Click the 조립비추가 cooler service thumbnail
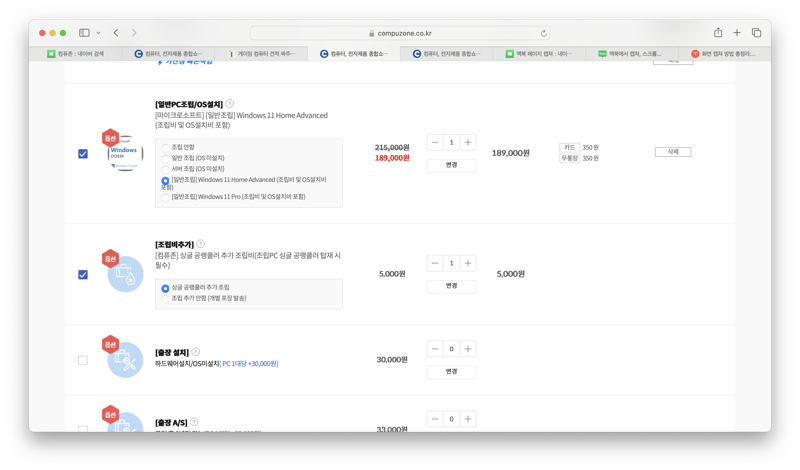800x470 pixels. coord(125,274)
